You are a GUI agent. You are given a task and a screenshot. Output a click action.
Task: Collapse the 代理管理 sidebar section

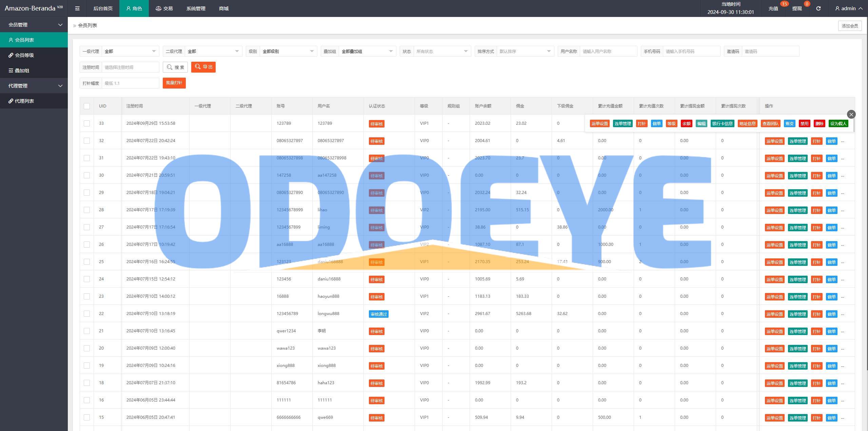34,86
